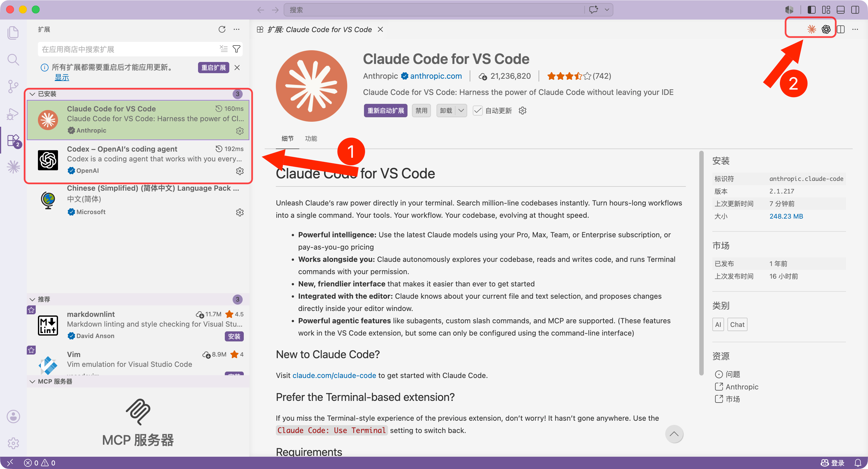The width and height of the screenshot is (868, 469).
Task: Open 248.23 MB size link
Action: tap(786, 216)
